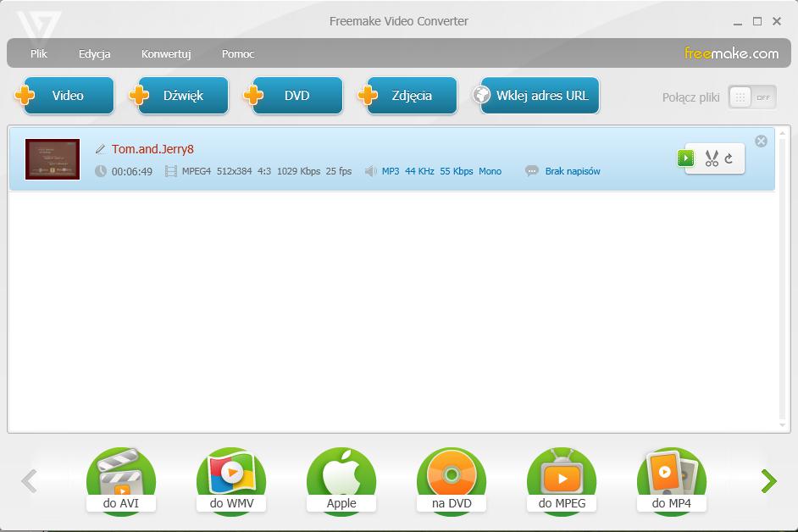
Task: Maximize the Freemake Video Converter window
Action: [757, 21]
